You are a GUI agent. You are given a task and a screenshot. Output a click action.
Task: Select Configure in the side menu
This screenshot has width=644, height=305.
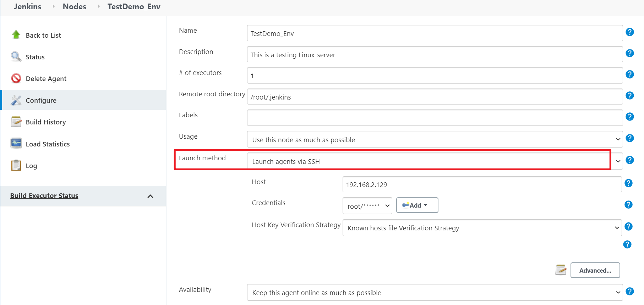click(x=41, y=100)
